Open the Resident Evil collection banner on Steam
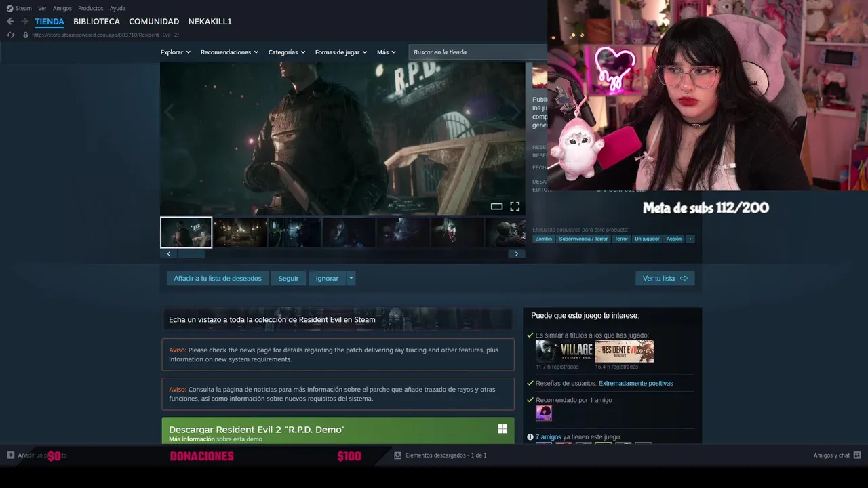Image resolution: width=868 pixels, height=488 pixels. [338, 319]
